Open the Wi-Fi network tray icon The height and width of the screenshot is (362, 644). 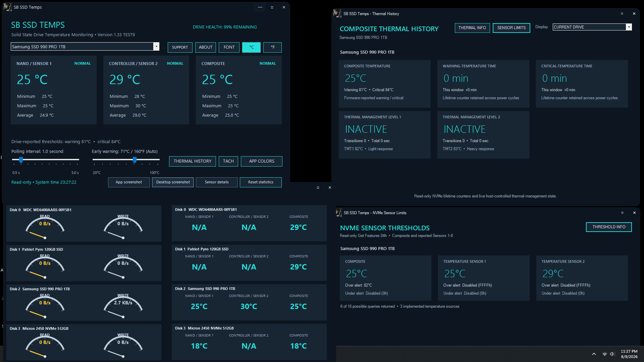click(x=604, y=354)
